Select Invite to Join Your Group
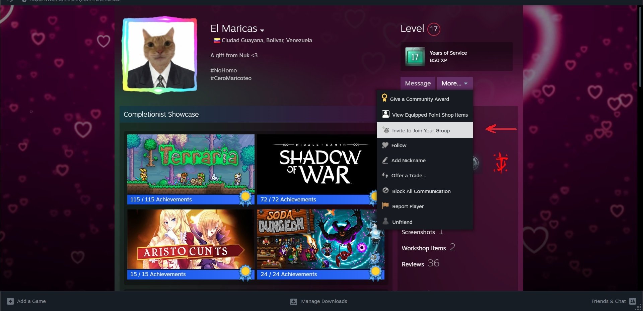 (x=421, y=130)
